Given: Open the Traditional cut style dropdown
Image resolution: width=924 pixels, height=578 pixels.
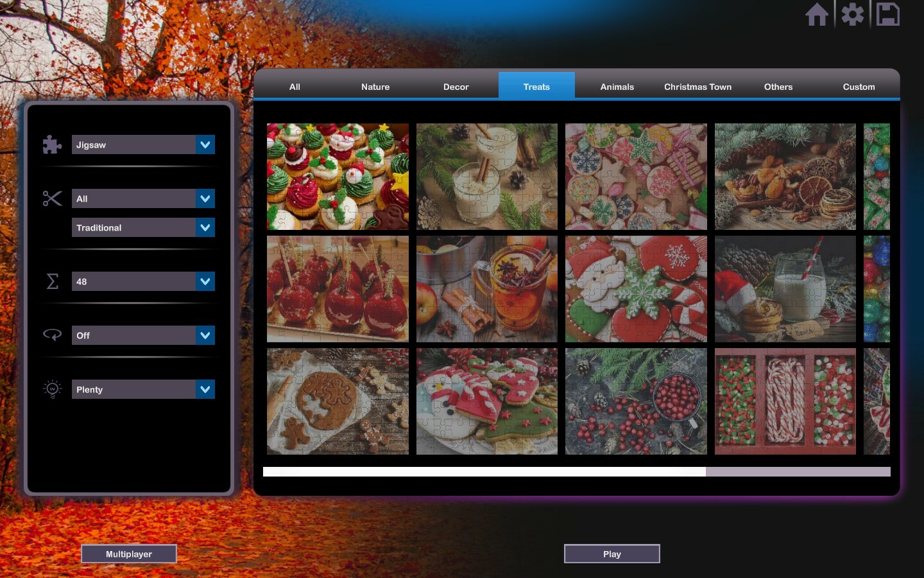Looking at the screenshot, I should (x=205, y=227).
